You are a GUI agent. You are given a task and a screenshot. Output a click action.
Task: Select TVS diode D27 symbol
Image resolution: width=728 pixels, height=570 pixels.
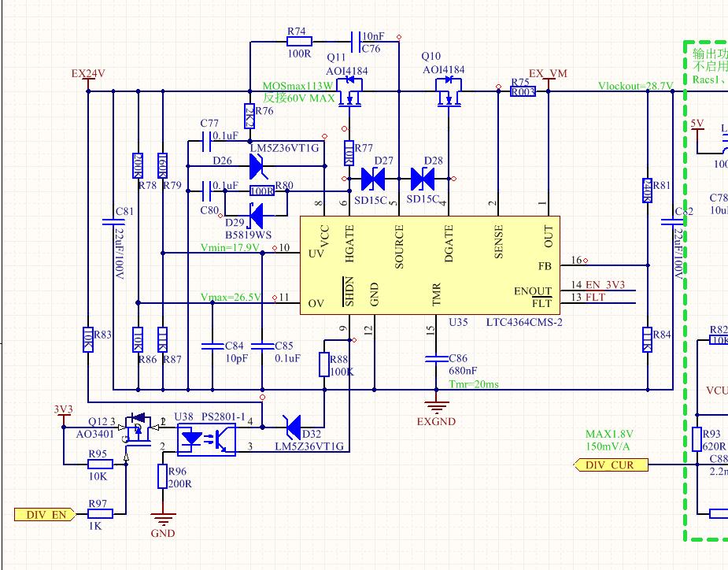[373, 179]
